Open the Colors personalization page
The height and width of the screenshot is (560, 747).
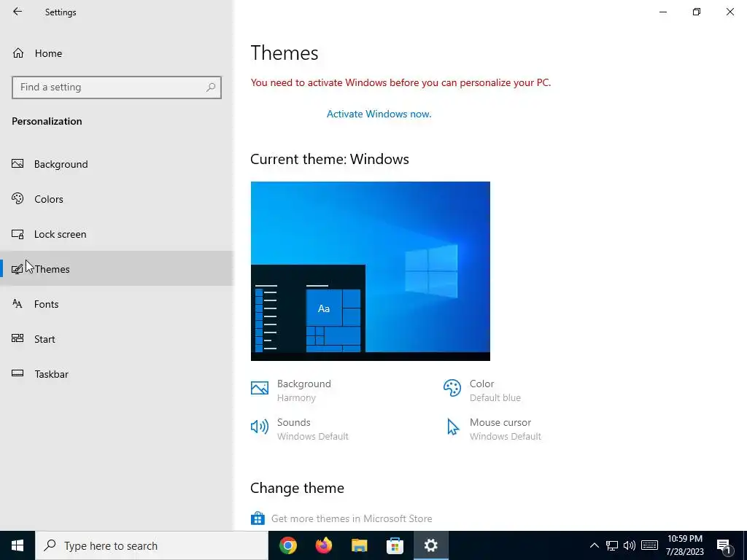point(117,199)
